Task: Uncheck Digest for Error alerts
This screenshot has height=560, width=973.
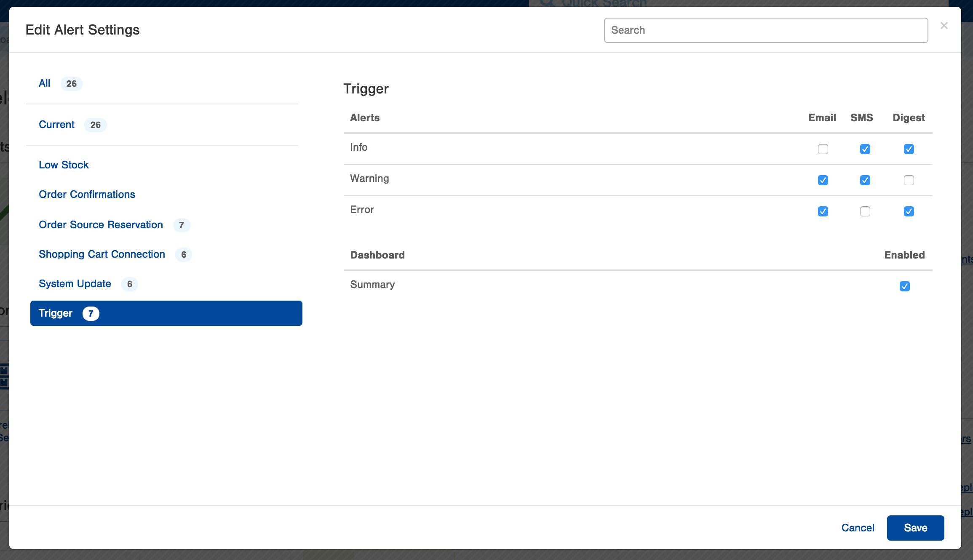Action: (x=909, y=211)
